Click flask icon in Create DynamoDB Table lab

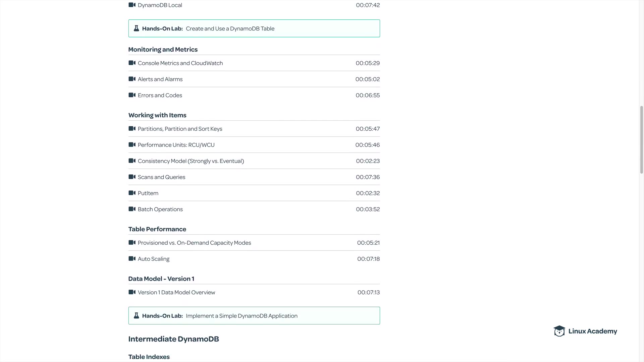coord(136,28)
